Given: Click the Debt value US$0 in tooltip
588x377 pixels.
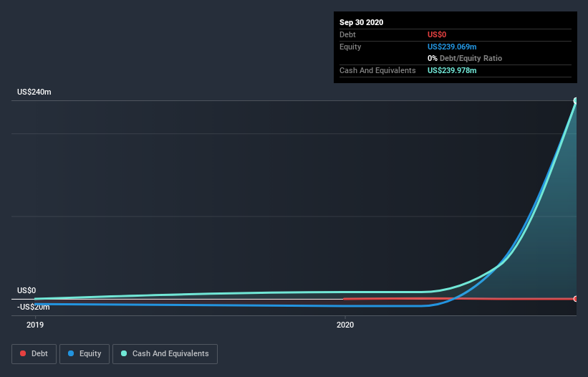Looking at the screenshot, I should (437, 34).
